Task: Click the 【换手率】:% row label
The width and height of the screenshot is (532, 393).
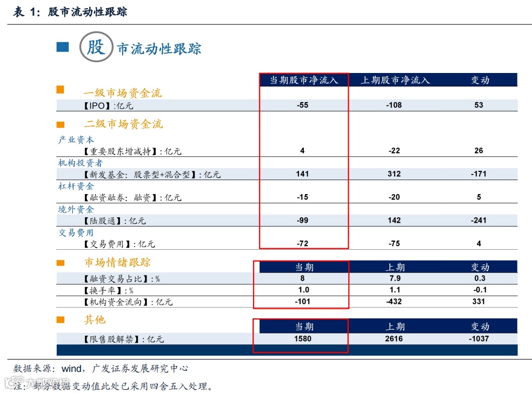Action: [x=109, y=290]
